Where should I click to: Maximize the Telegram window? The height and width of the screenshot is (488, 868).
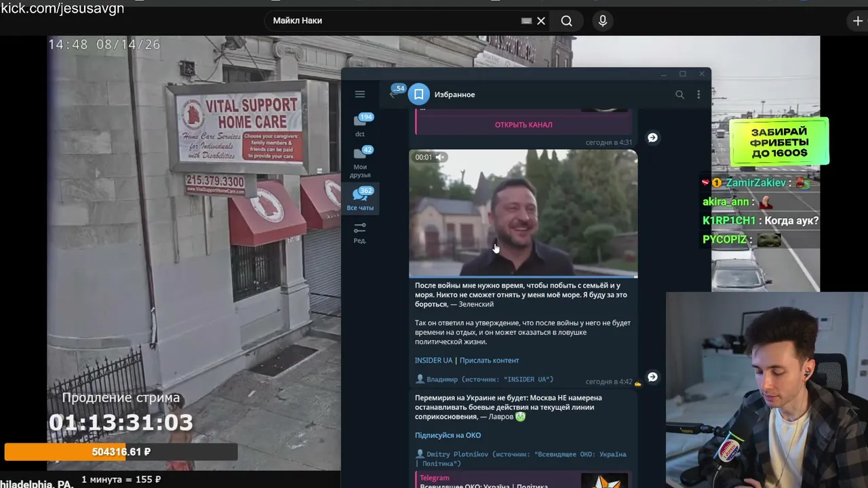[683, 74]
